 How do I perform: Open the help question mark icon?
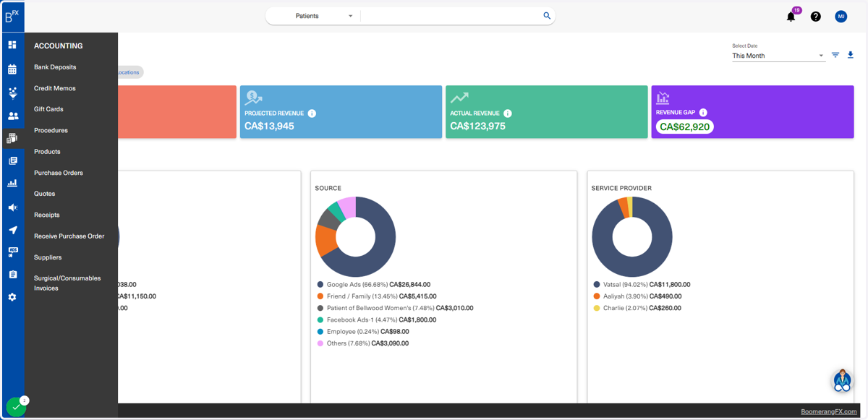click(816, 17)
